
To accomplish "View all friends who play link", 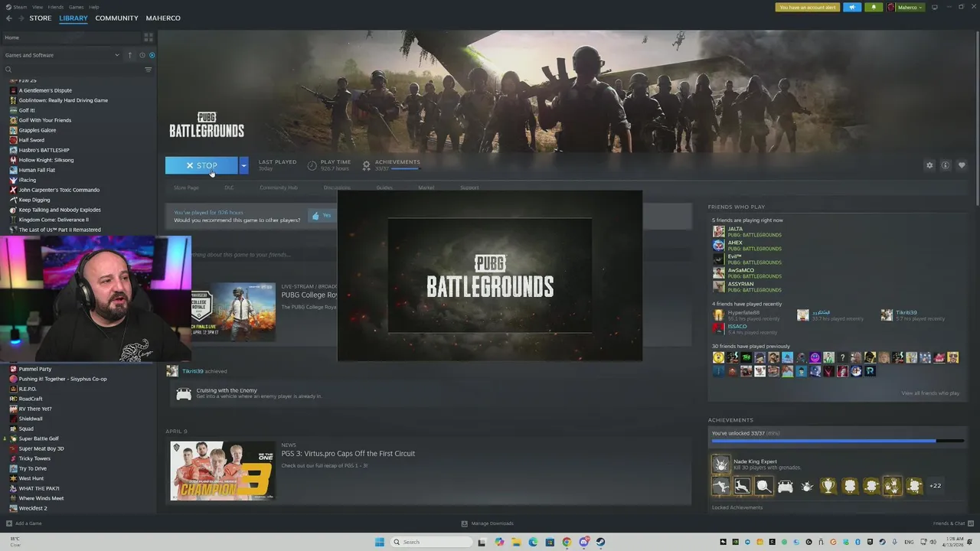I will pos(930,393).
